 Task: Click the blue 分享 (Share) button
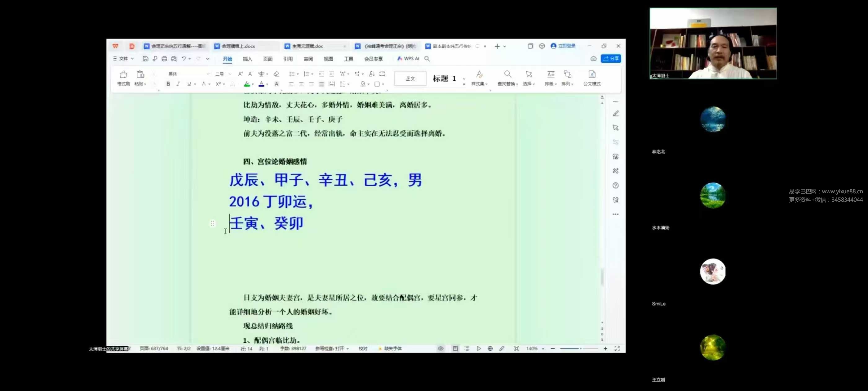pyautogui.click(x=611, y=59)
